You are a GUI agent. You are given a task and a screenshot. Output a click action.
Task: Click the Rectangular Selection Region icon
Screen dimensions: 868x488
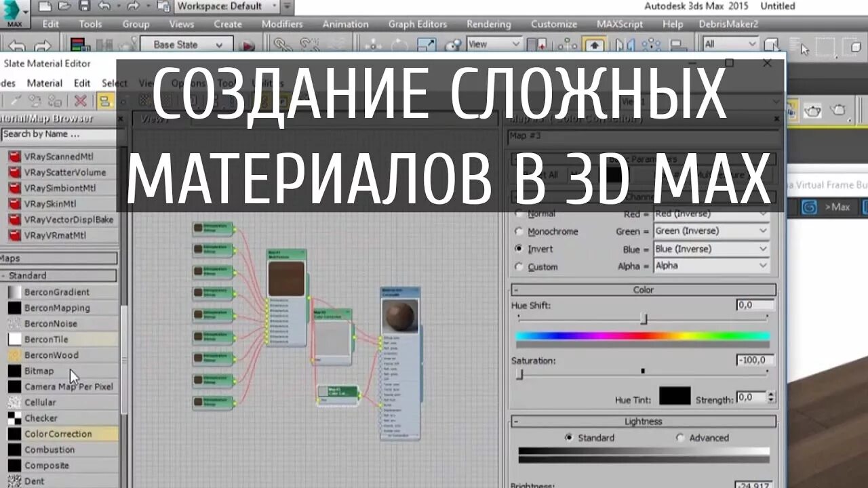[x=825, y=47]
